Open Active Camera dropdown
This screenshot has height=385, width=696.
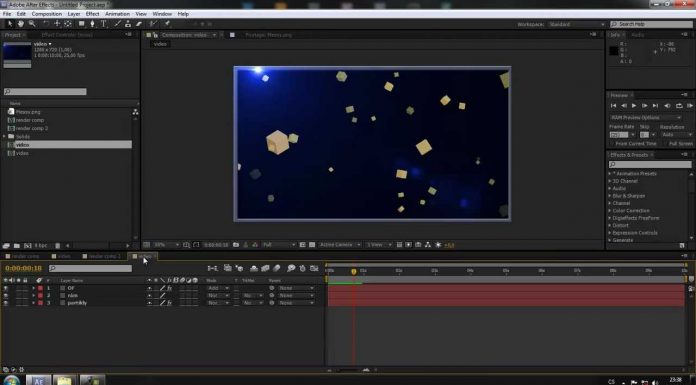[x=340, y=245]
